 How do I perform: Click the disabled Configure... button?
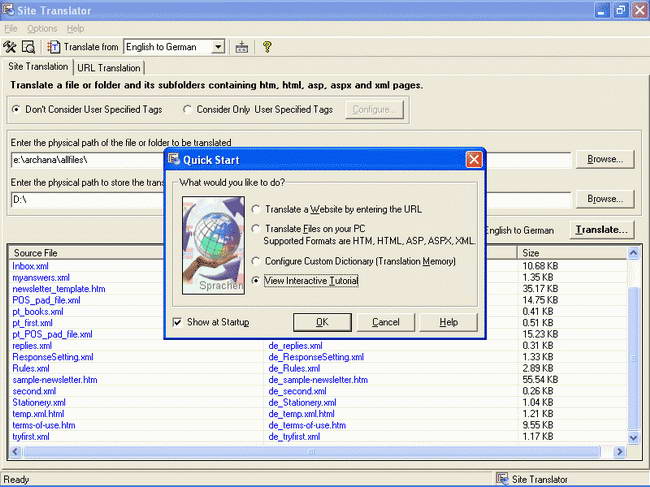click(374, 109)
